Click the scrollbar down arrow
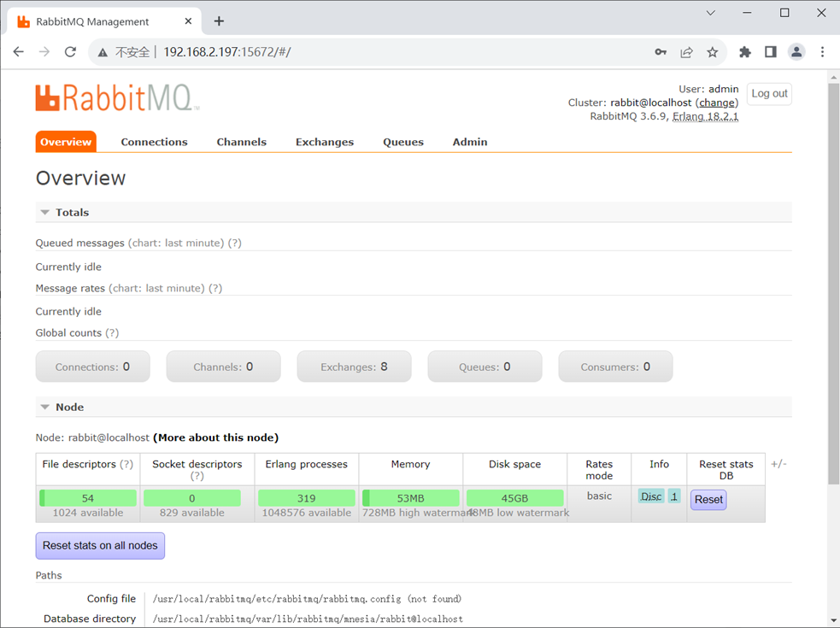This screenshot has height=628, width=840. pyautogui.click(x=833, y=620)
